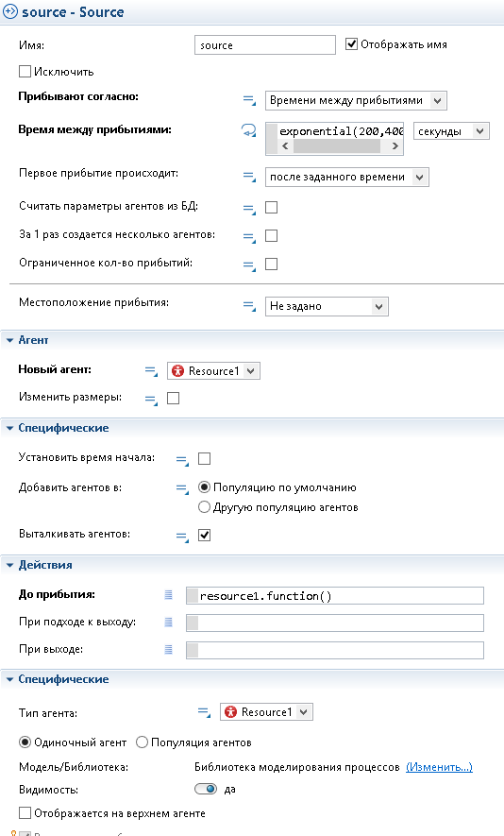This screenshot has height=836, width=504.
Task: Collapse the Действия section
Action: pos(9,565)
